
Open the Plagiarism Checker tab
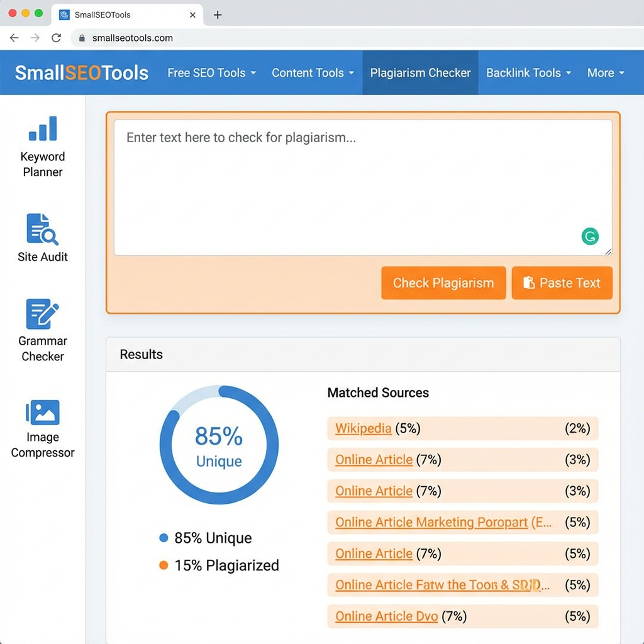[420, 73]
